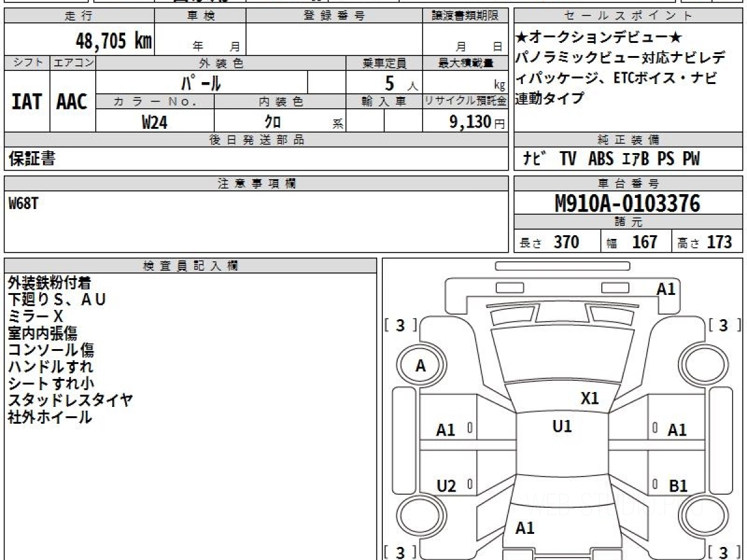Select the B1 damage mark on the car diagram
This screenshot has height=560, width=747.
(x=677, y=486)
